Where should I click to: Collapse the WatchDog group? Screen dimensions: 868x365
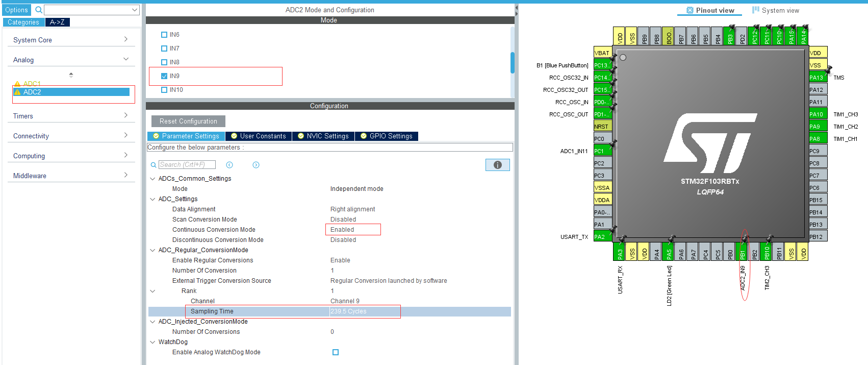(x=152, y=342)
